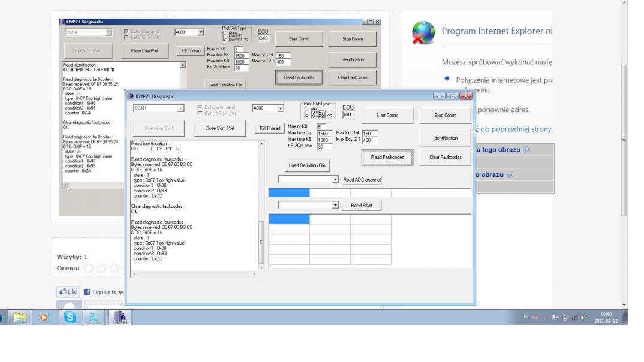Click the 'Sign Up' Facebook link
Screen dimensions: 644x362
click(101, 292)
